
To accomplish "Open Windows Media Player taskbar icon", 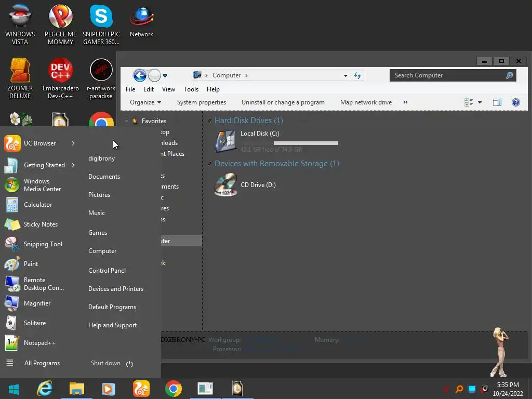I will click(x=109, y=389).
